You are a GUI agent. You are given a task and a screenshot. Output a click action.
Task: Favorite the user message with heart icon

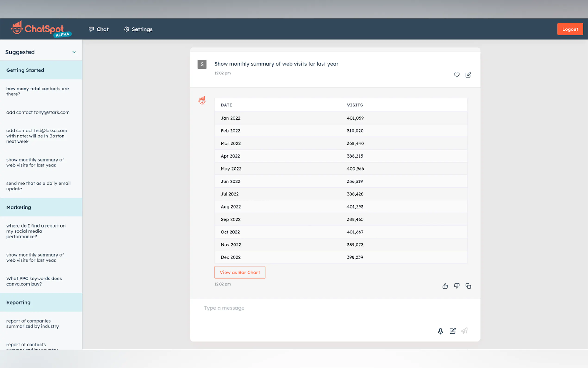coord(457,75)
